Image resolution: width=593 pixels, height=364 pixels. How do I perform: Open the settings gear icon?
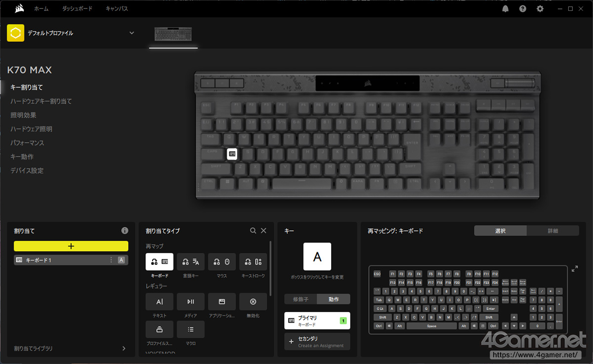tap(540, 9)
